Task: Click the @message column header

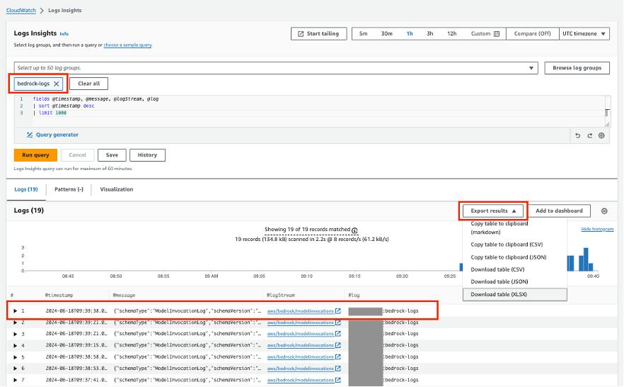Action: coord(124,295)
